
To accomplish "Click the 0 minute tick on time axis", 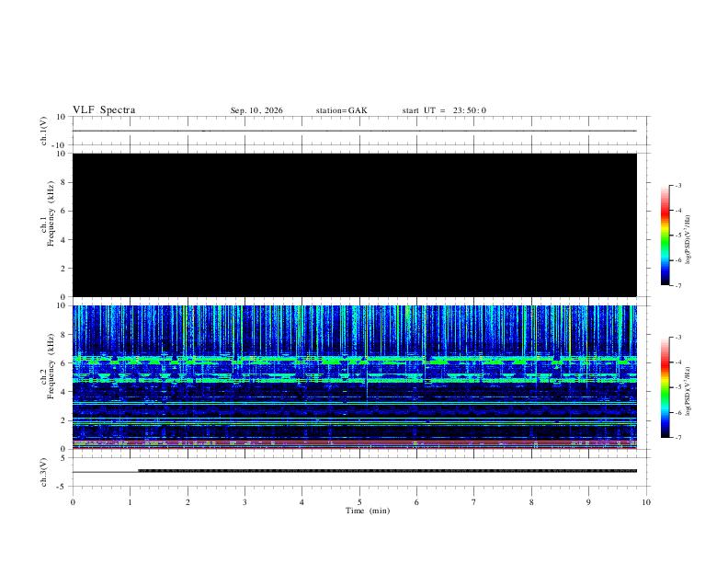I will pyautogui.click(x=73, y=502).
